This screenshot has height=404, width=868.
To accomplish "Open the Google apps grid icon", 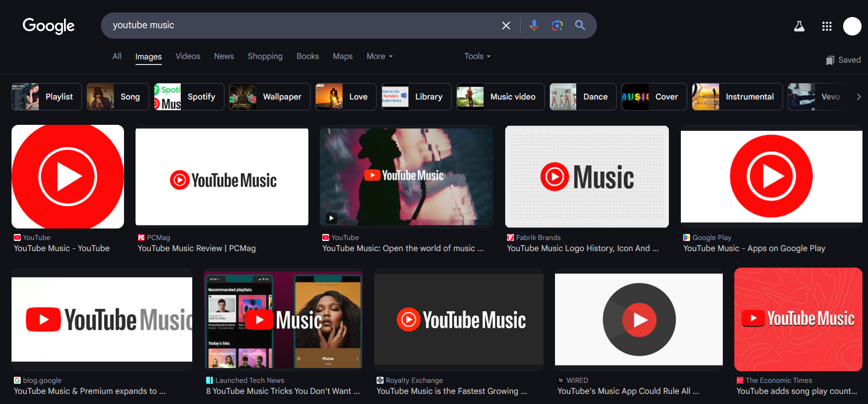I will pyautogui.click(x=827, y=26).
